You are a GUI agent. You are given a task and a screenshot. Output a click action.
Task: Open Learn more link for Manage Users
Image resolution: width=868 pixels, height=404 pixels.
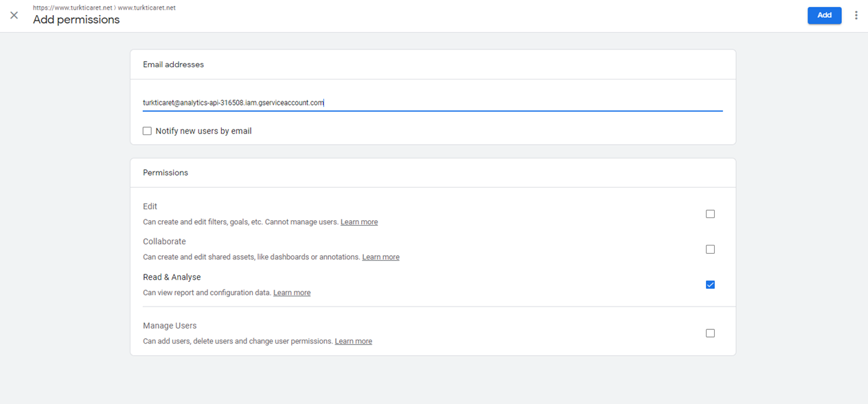pos(353,342)
